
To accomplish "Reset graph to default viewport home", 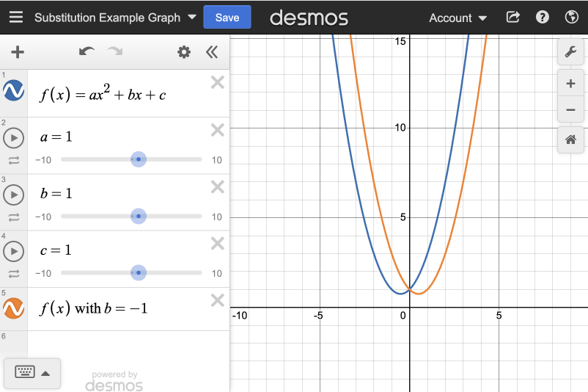I will click(570, 139).
